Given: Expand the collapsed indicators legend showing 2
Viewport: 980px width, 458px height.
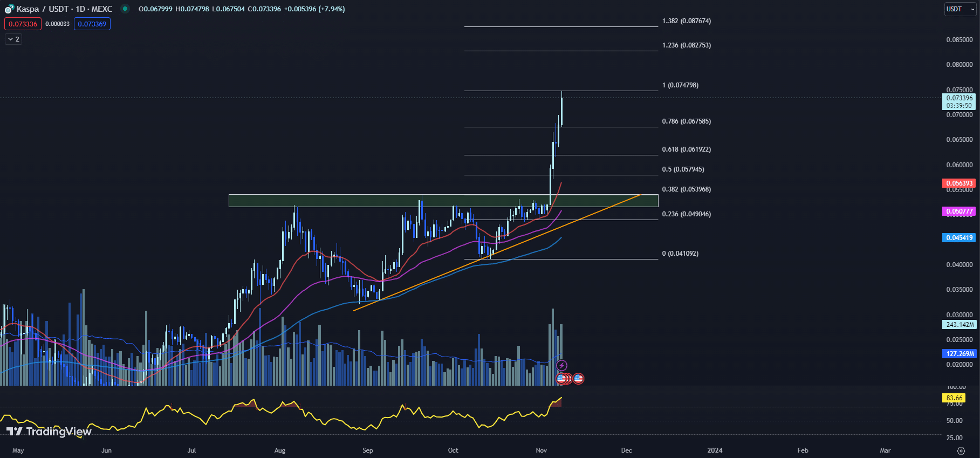Looking at the screenshot, I should (x=13, y=39).
